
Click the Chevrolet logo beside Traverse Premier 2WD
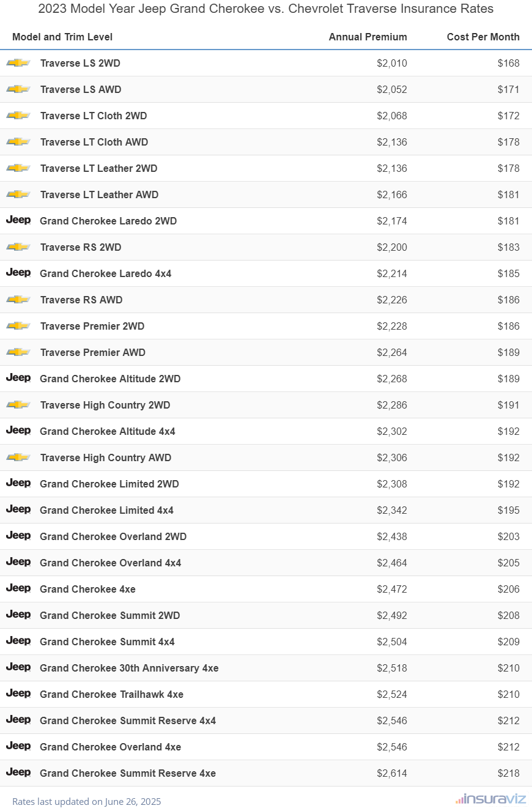pos(18,326)
